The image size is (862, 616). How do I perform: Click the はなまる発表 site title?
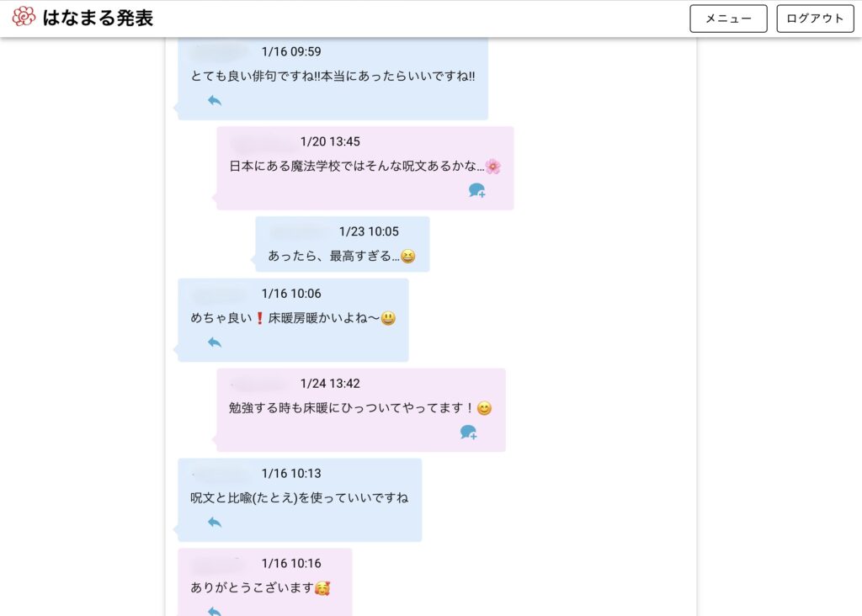coord(98,18)
